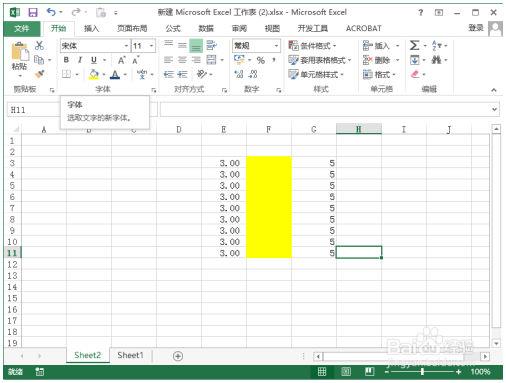Open the cell borders dropdown
Image resolution: width=506 pixels, height=383 pixels.
(x=77, y=74)
